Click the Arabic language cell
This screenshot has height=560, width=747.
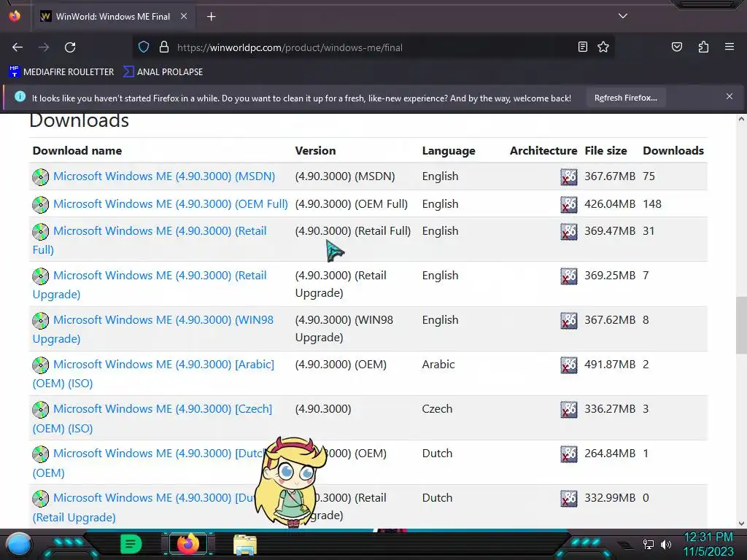(438, 365)
